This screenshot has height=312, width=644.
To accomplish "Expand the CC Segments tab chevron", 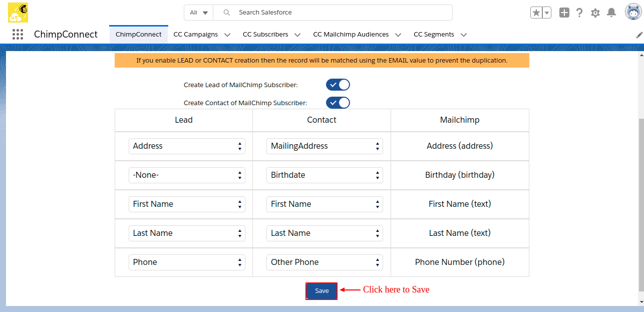I will click(464, 35).
